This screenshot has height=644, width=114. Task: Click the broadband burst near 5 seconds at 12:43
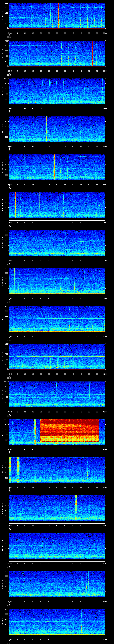click(x=18, y=470)
